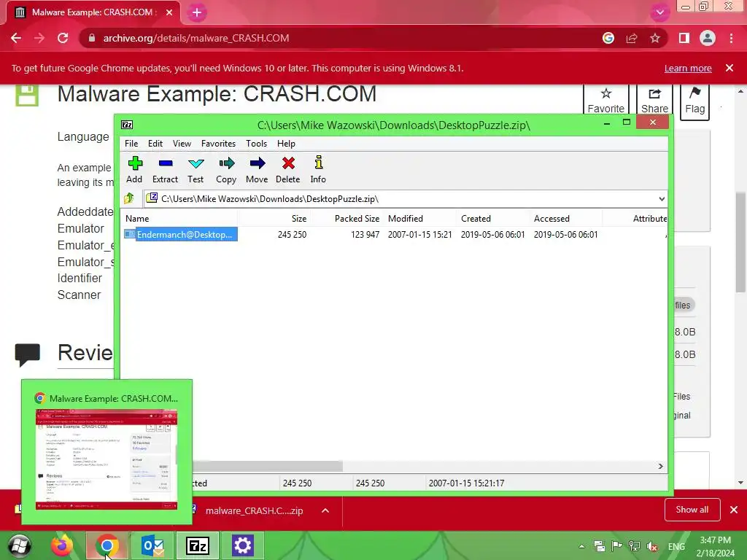Click the 7-Zip horizontal scrollbar thumb
This screenshot has width=747, height=560.
[267, 466]
